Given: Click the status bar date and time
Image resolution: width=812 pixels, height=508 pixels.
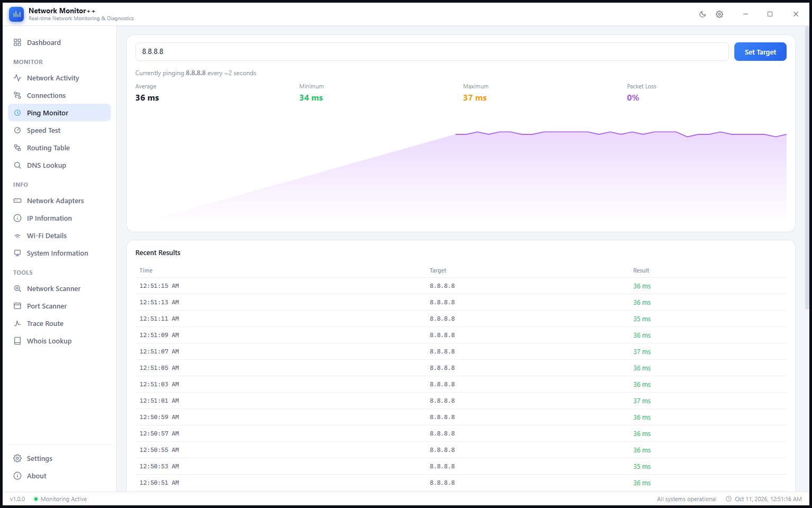Looking at the screenshot, I should (764, 499).
